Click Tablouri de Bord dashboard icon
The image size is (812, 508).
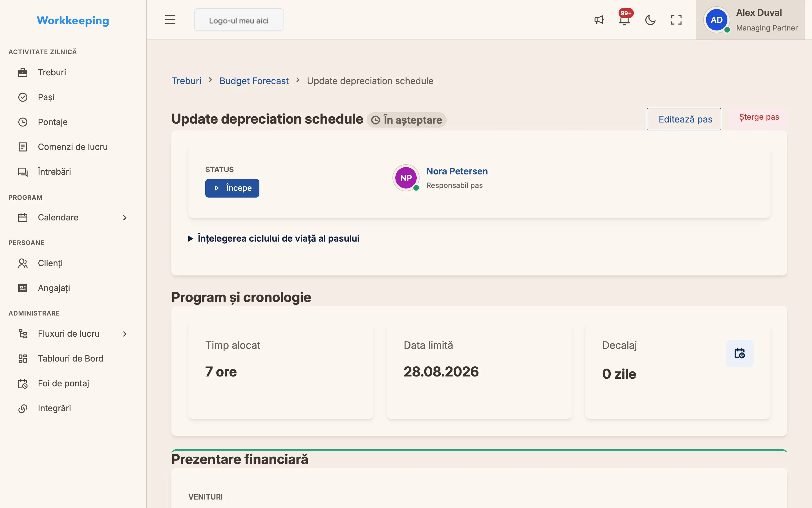pyautogui.click(x=23, y=358)
